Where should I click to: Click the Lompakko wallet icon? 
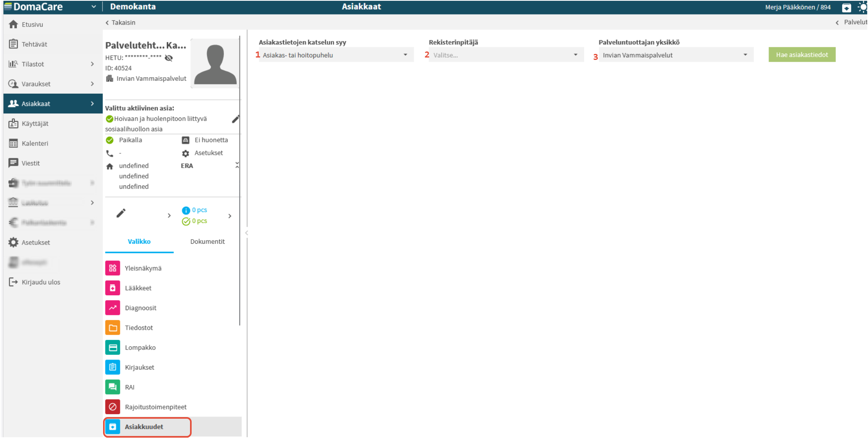pyautogui.click(x=113, y=348)
